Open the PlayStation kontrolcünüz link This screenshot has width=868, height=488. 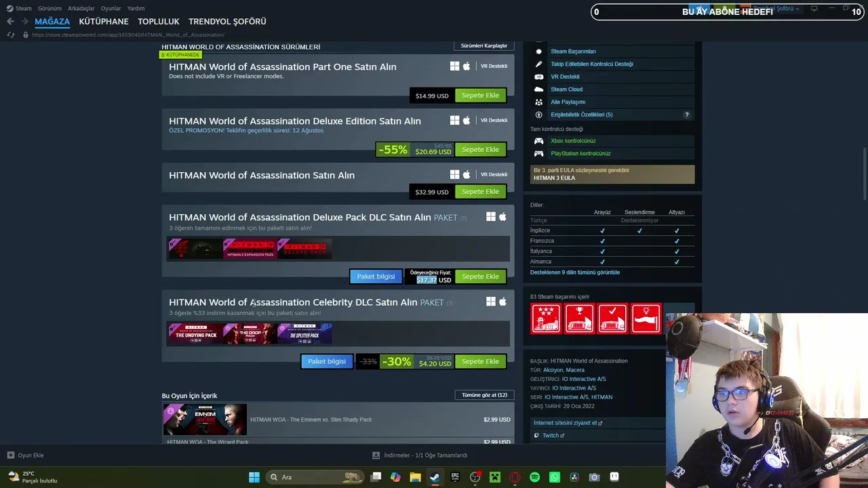pos(580,153)
